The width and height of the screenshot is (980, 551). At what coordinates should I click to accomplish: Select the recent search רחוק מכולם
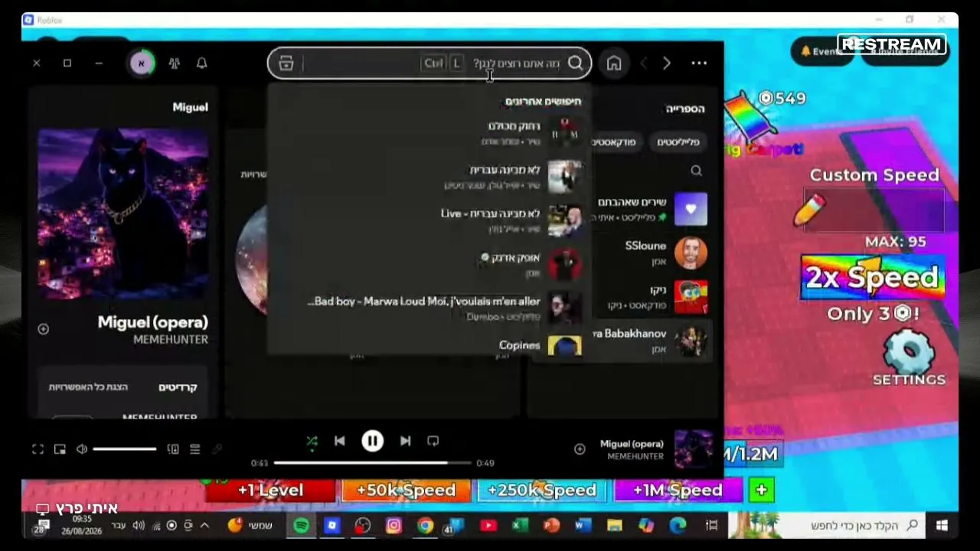pyautogui.click(x=429, y=132)
